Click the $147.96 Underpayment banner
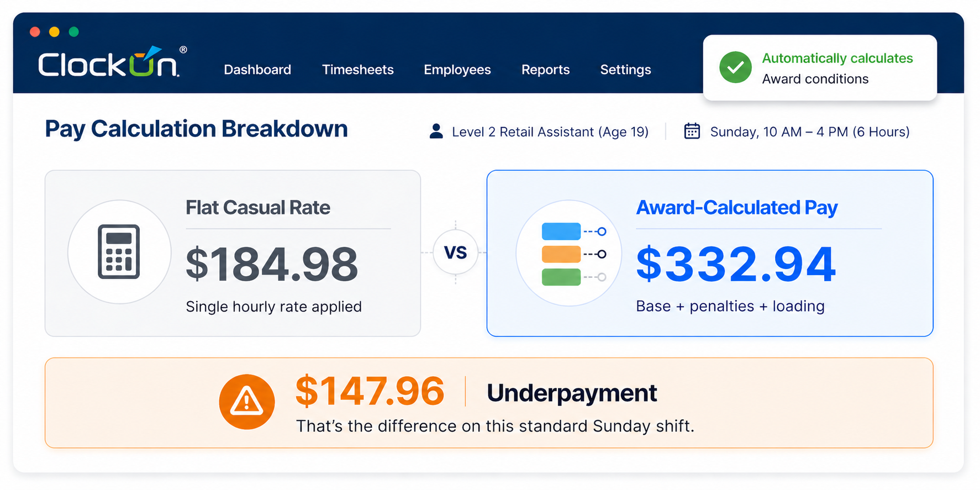 click(x=488, y=402)
